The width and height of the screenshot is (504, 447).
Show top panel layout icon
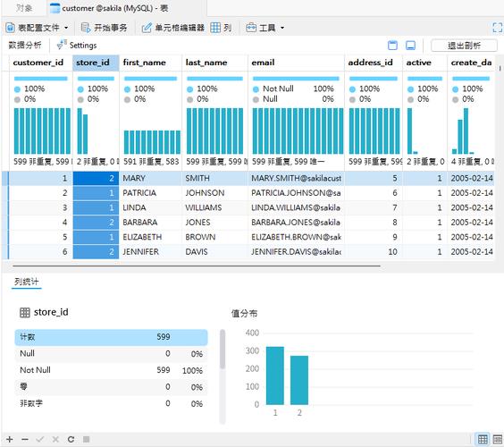[392, 46]
